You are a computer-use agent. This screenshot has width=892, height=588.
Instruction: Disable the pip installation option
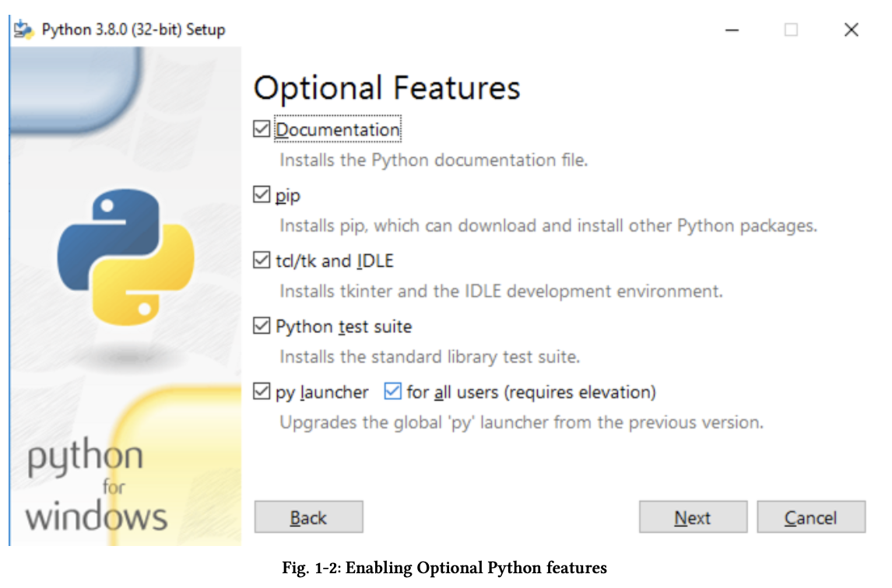pyautogui.click(x=262, y=195)
